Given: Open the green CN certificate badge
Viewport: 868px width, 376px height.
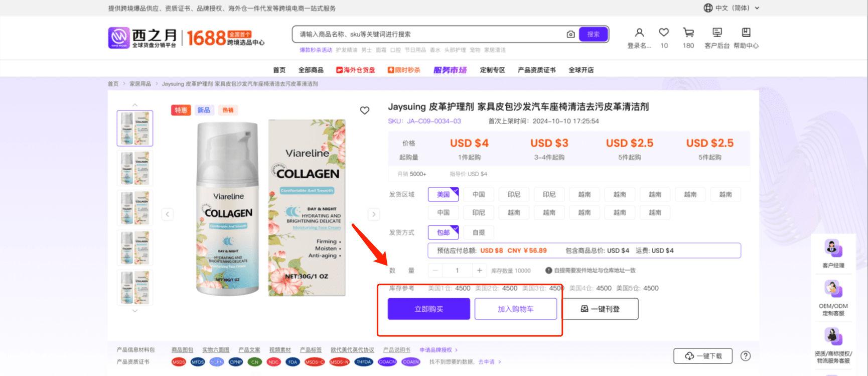Looking at the screenshot, I should (x=255, y=362).
